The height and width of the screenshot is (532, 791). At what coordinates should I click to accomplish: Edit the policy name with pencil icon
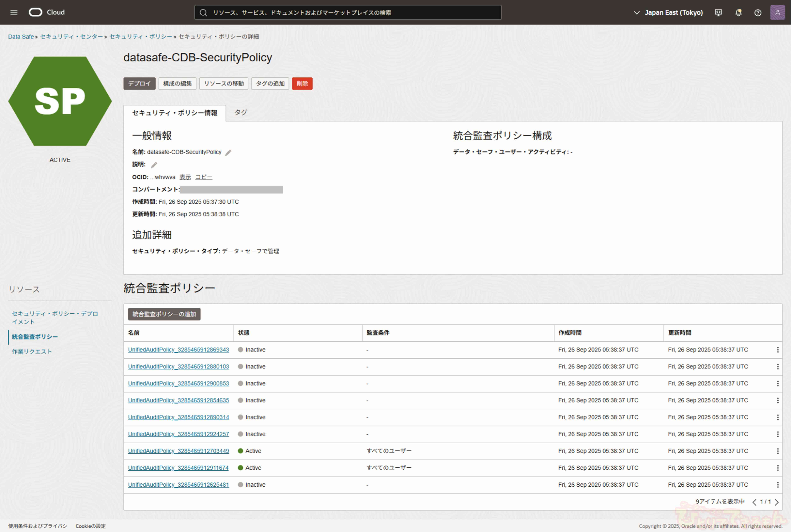pos(228,153)
